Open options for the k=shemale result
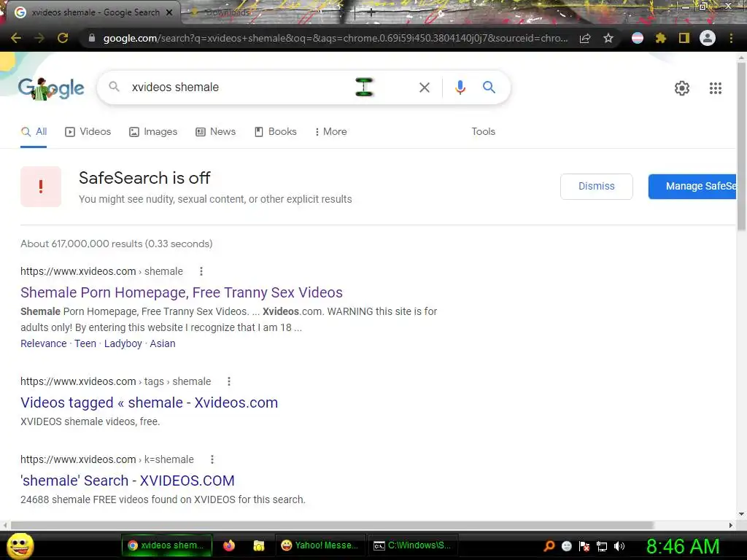This screenshot has height=560, width=747. (212, 459)
